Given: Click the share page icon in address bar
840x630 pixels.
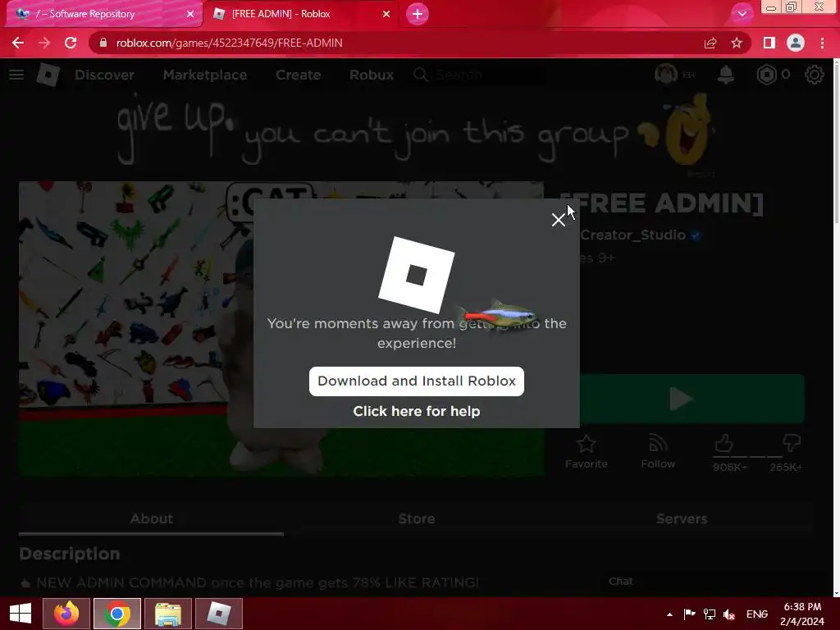Looking at the screenshot, I should coord(710,43).
